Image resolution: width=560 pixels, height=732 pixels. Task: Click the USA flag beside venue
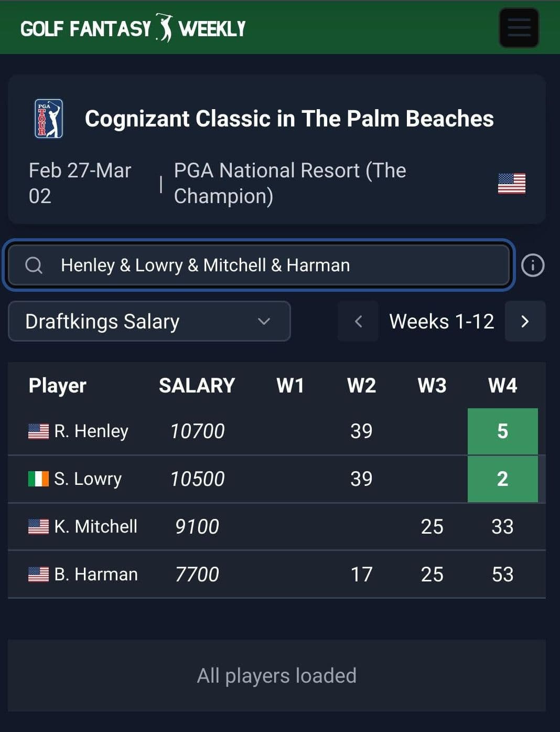click(x=511, y=184)
